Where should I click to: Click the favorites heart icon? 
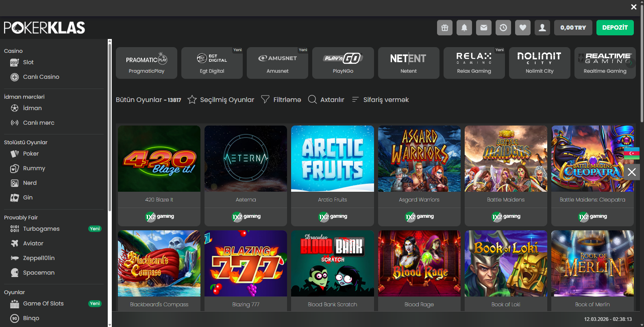tap(523, 28)
